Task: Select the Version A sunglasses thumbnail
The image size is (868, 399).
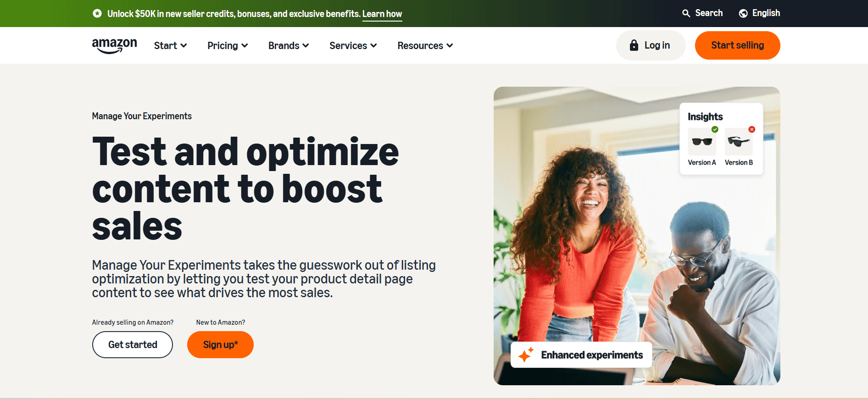Action: 702,142
